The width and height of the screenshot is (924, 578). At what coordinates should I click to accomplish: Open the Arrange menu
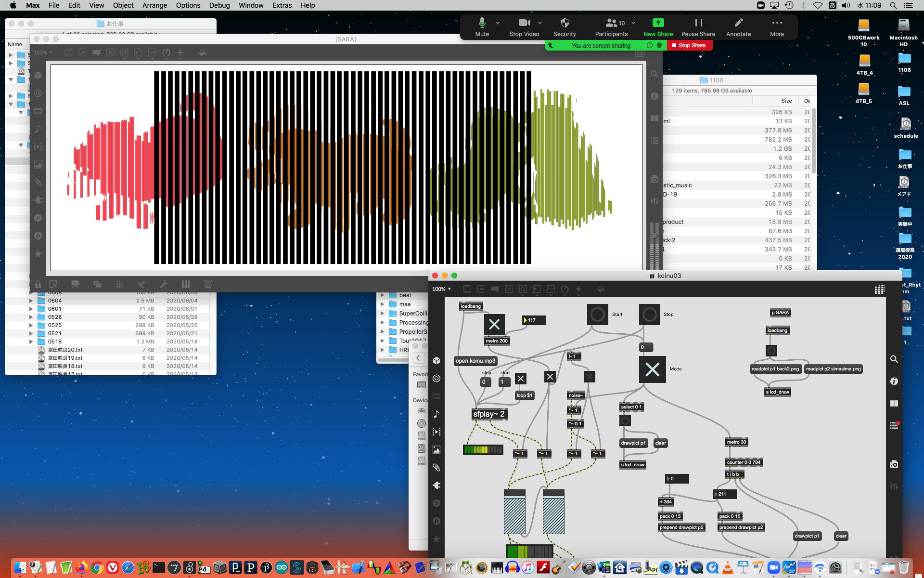[154, 5]
